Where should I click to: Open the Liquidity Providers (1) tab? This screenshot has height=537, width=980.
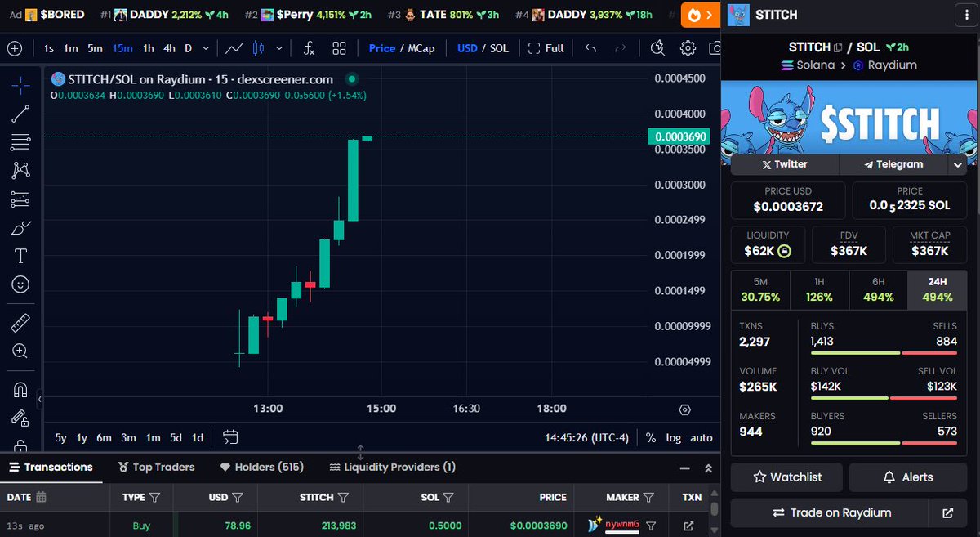(x=392, y=468)
